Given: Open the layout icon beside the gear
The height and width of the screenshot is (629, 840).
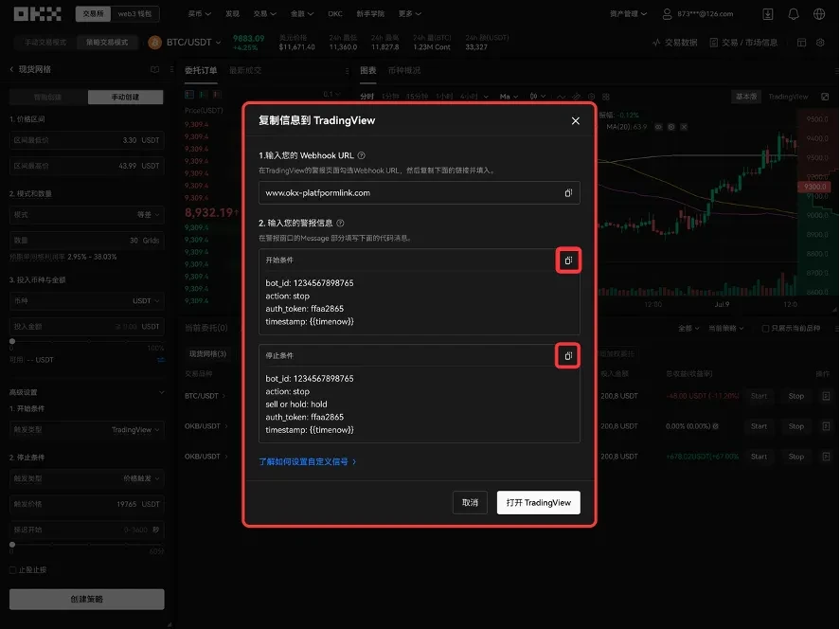Looking at the screenshot, I should 801,43.
